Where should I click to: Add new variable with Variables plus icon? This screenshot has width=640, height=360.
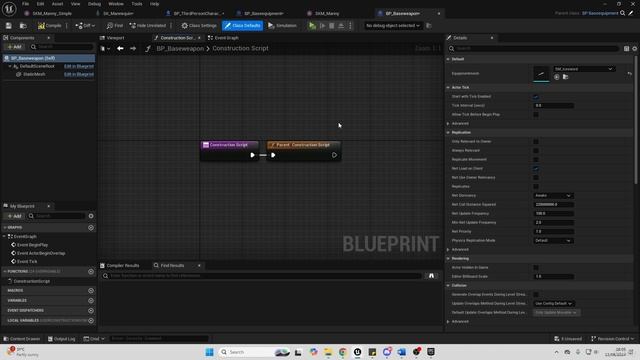91,300
